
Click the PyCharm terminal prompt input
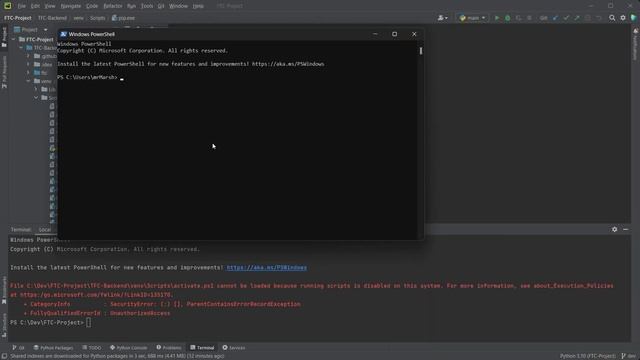pyautogui.click(x=89, y=322)
